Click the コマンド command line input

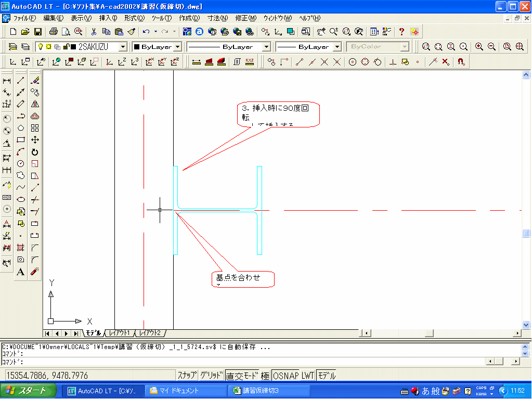click(x=243, y=362)
